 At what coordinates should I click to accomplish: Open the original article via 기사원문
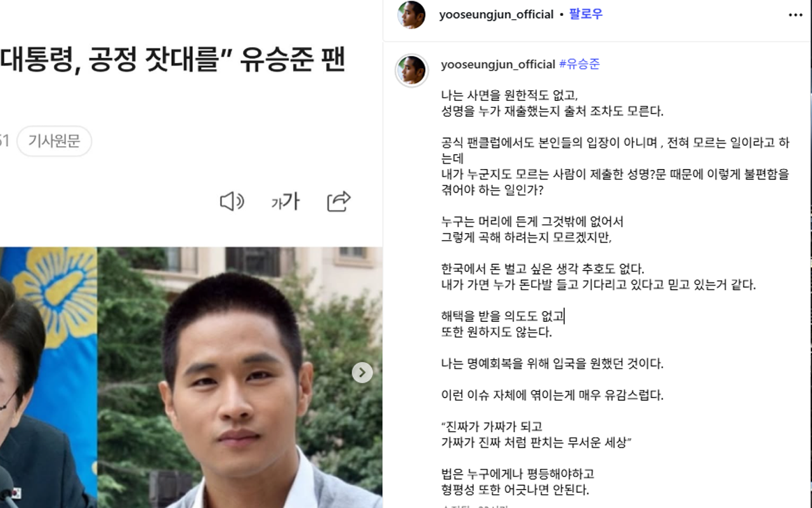[x=54, y=141]
